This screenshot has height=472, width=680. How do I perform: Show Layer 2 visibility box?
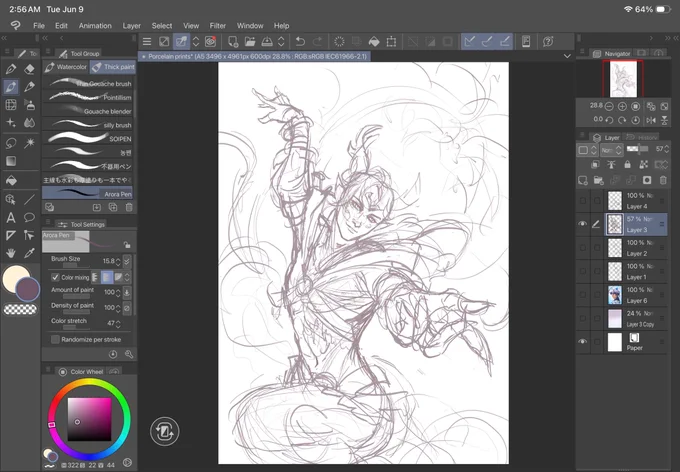coord(582,247)
